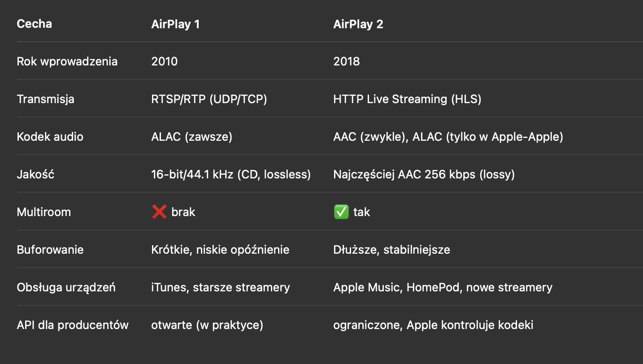Click the Najczęściej AAC 256 kbps cell
The height and width of the screenshot is (364, 643).
(x=424, y=174)
